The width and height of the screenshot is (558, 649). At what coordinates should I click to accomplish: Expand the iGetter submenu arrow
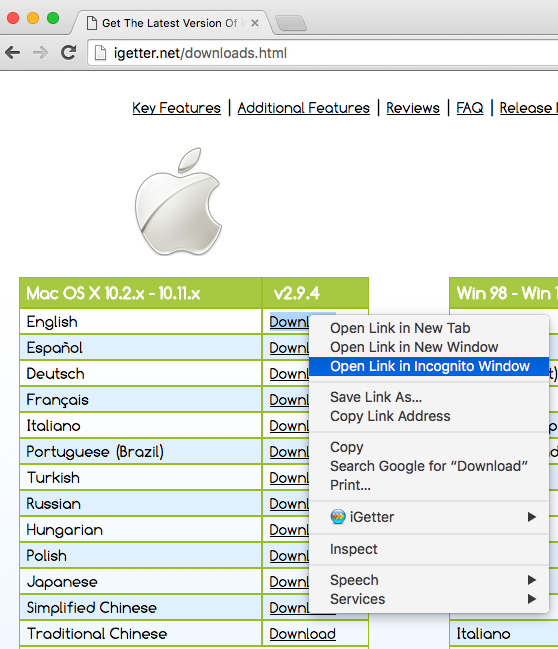click(x=532, y=517)
